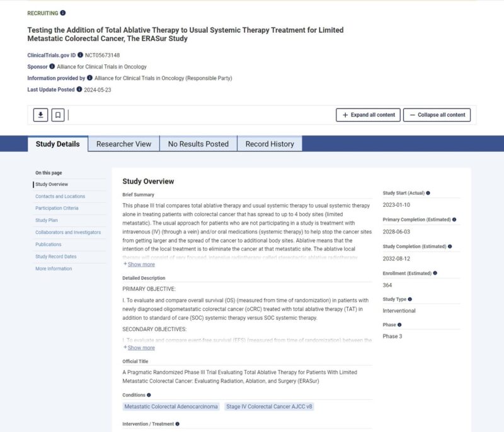Click the Study Overview heading

[148, 182]
